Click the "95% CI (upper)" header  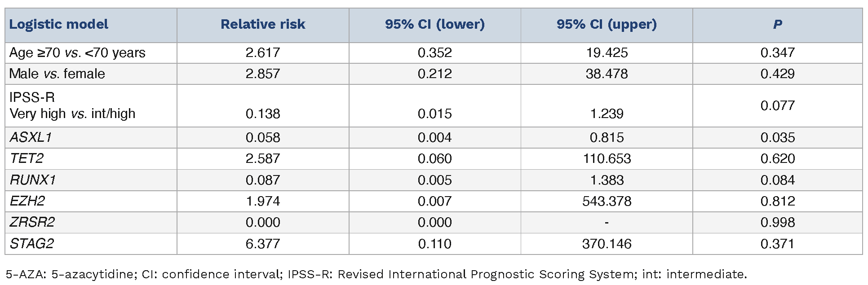click(x=607, y=25)
